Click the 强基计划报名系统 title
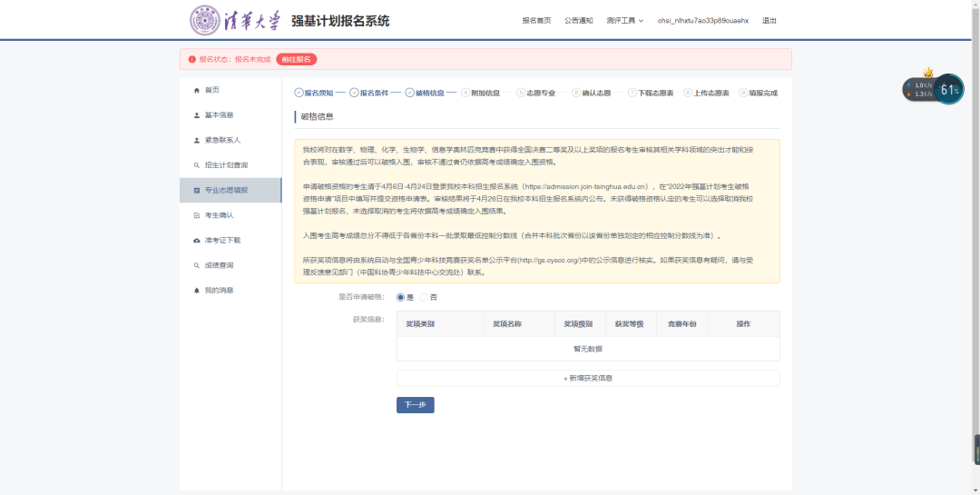The width and height of the screenshot is (980, 495). coord(340,21)
